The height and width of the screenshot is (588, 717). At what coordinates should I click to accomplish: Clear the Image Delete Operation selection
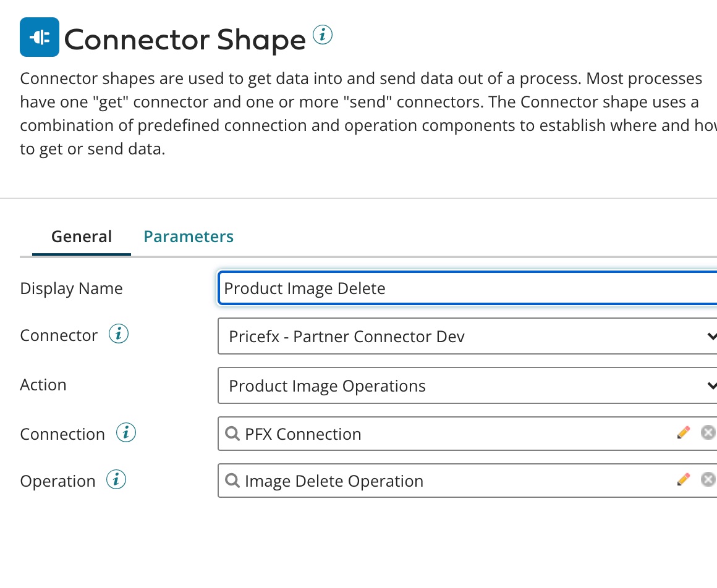click(x=708, y=480)
